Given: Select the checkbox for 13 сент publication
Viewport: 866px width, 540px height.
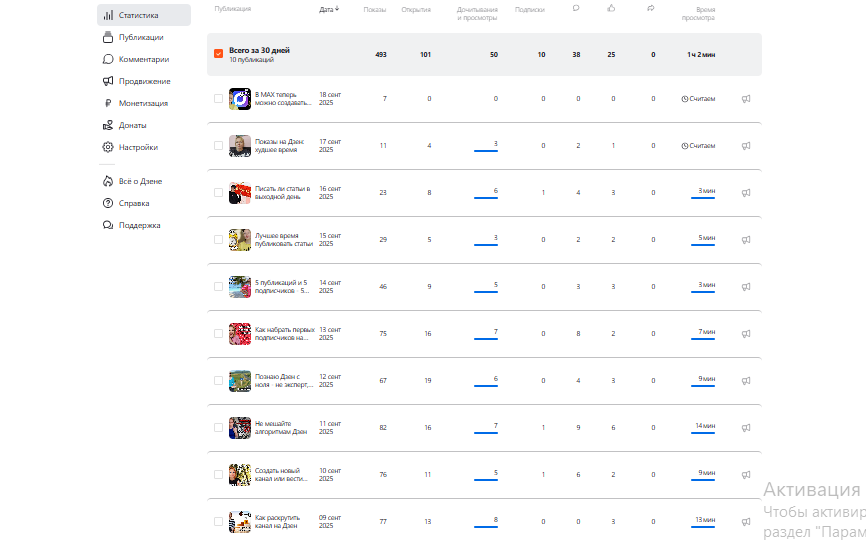Looking at the screenshot, I should click(x=218, y=333).
